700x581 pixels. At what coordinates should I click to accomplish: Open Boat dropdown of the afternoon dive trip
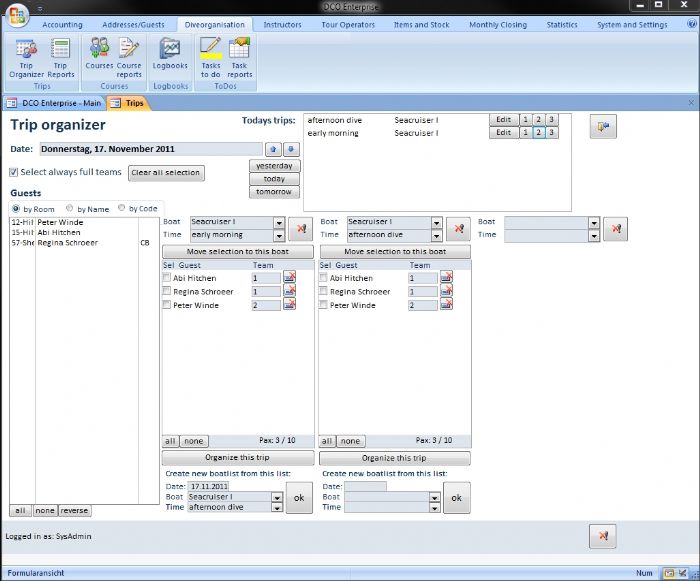point(437,222)
